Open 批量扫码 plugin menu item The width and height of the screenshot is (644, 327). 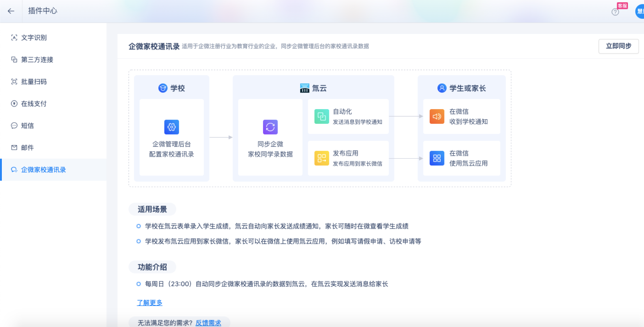coord(53,81)
